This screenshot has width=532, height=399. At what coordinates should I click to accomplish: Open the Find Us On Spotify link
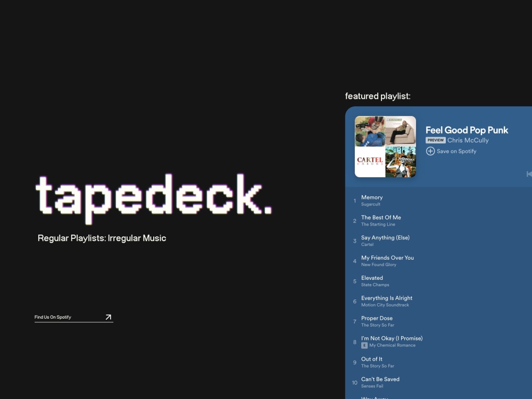73,317
